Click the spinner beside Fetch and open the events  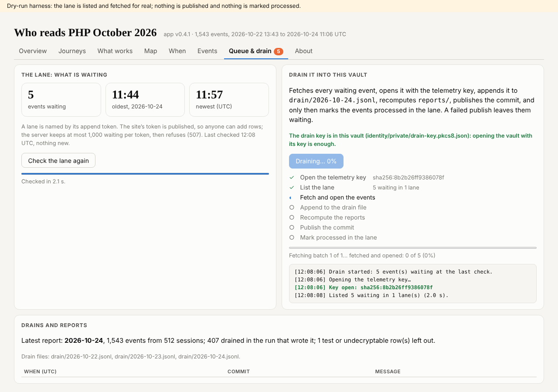292,197
